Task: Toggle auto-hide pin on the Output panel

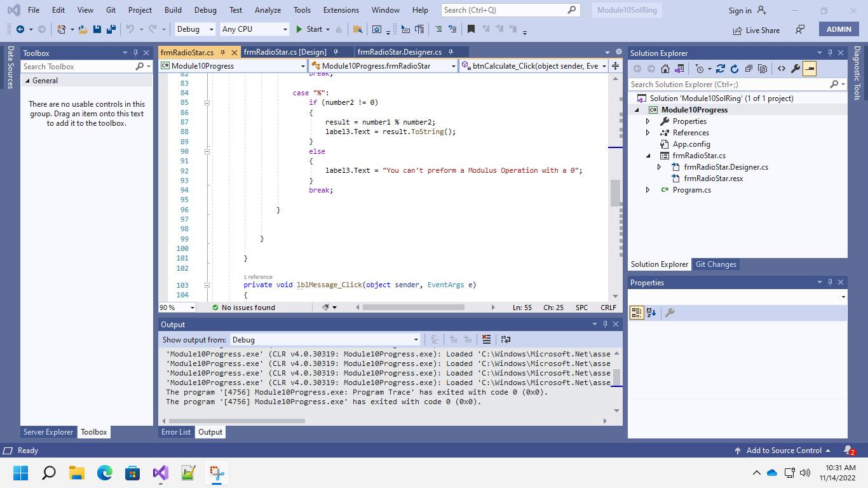Action: click(x=605, y=325)
